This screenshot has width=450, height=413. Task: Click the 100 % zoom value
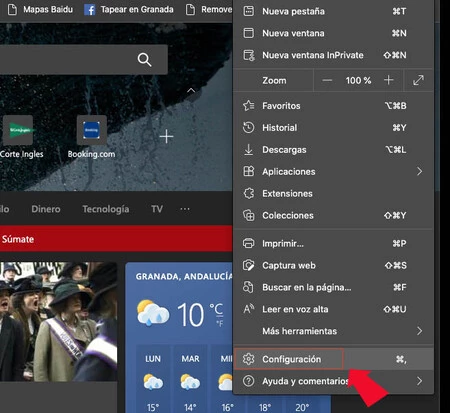pos(358,80)
